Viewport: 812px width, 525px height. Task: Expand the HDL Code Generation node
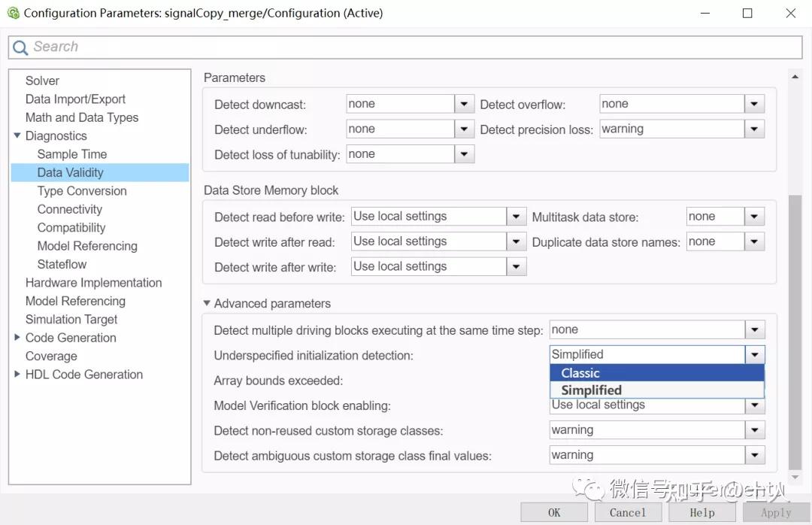pyautogui.click(x=17, y=374)
